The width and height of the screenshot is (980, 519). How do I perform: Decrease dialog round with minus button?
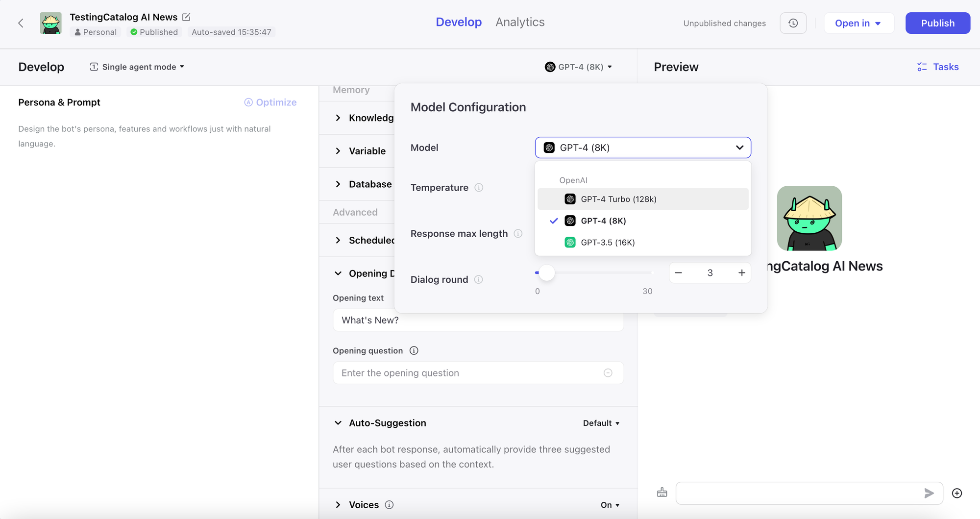point(679,273)
